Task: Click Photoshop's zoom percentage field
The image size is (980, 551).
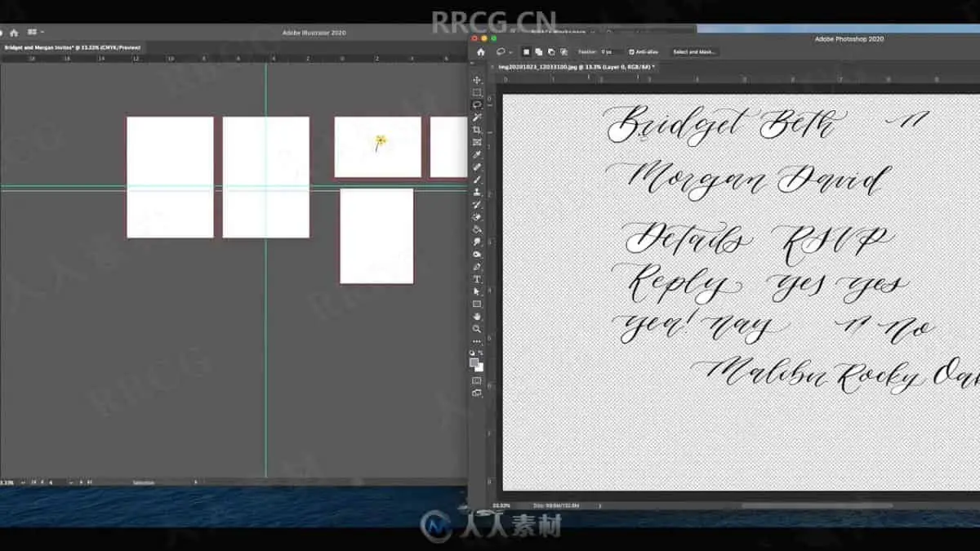Action: pyautogui.click(x=502, y=505)
